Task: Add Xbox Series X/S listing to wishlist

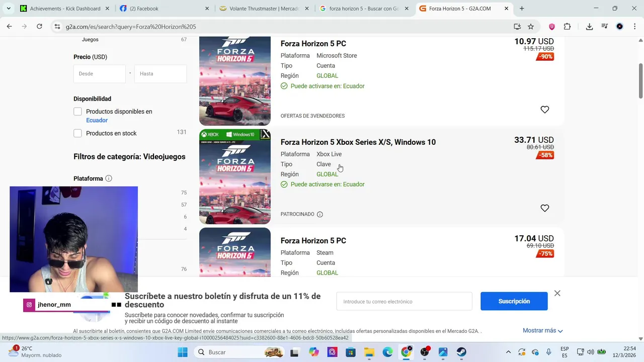Action: 545,208
